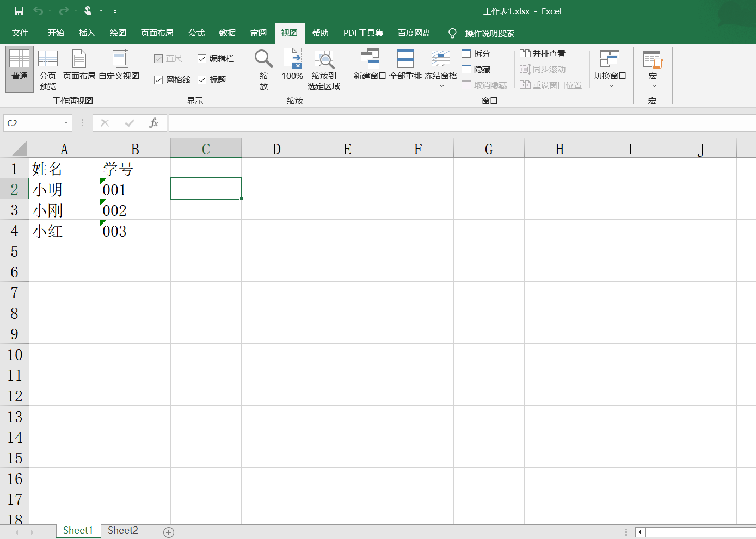Click horizontal scrollbar left arrow

(x=640, y=532)
